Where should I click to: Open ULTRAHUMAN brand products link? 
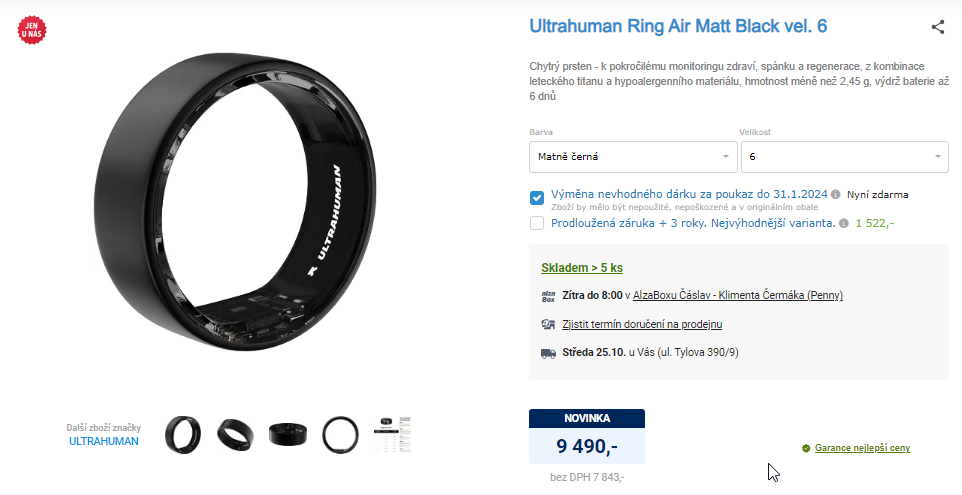(104, 441)
